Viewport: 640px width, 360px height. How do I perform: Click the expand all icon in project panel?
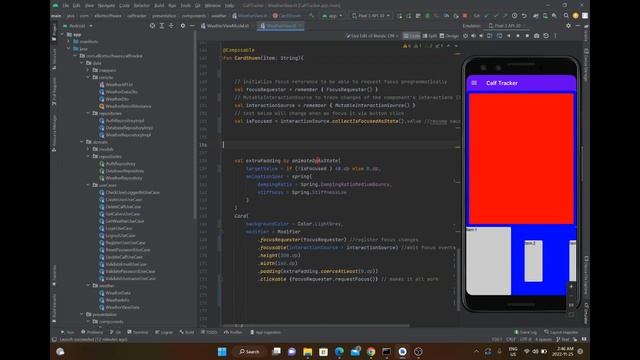pyautogui.click(x=162, y=26)
